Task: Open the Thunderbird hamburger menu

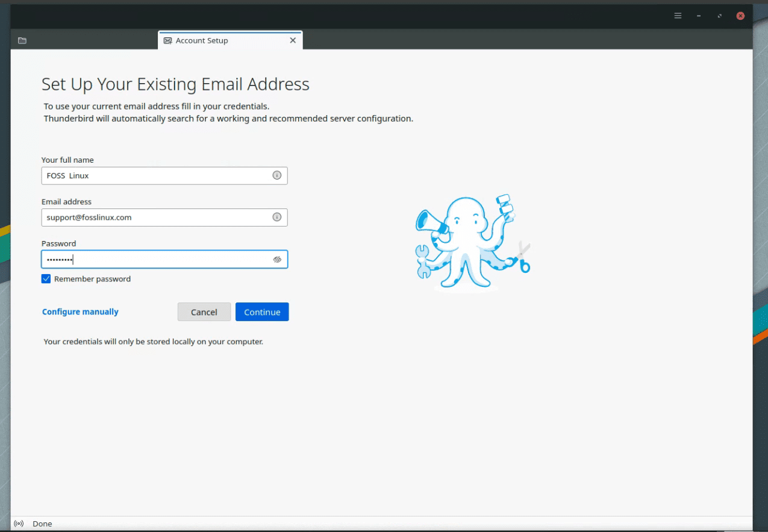Action: point(678,16)
